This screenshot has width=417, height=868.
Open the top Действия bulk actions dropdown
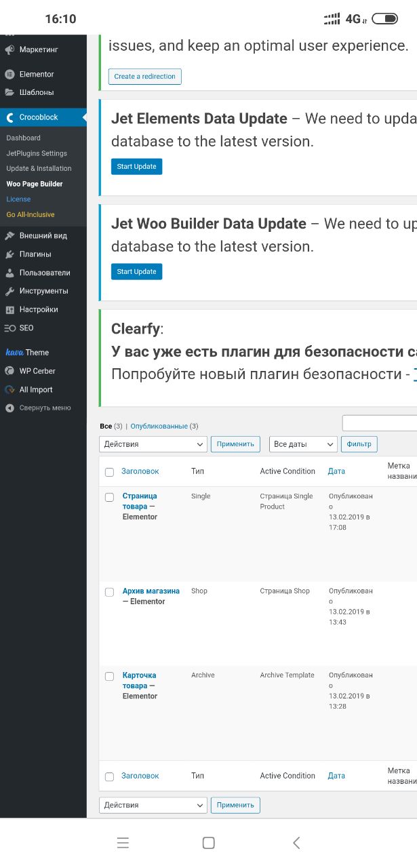click(x=153, y=444)
